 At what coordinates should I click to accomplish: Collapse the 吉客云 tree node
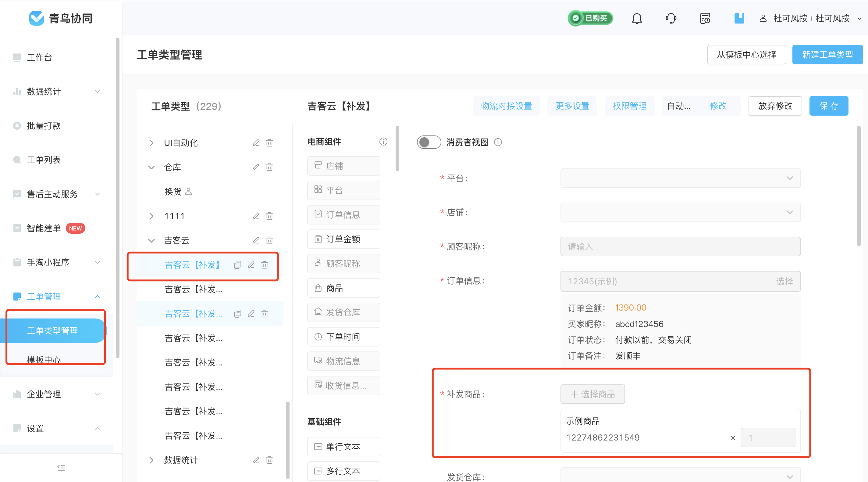click(151, 240)
